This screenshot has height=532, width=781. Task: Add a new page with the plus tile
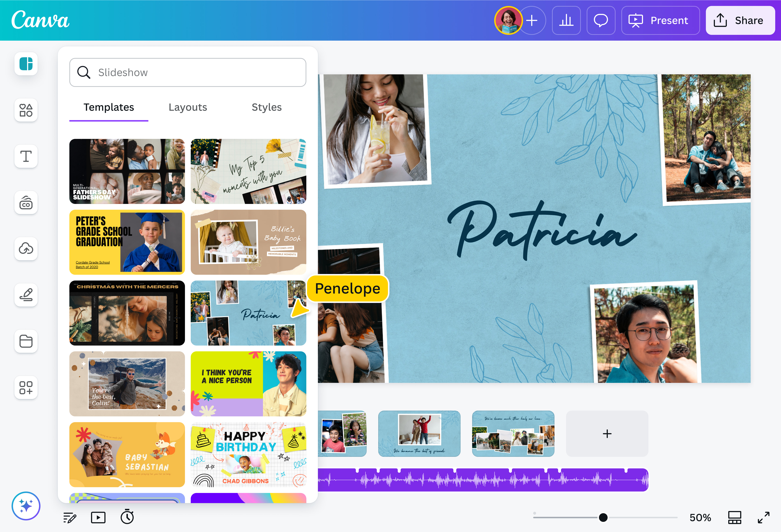point(607,434)
